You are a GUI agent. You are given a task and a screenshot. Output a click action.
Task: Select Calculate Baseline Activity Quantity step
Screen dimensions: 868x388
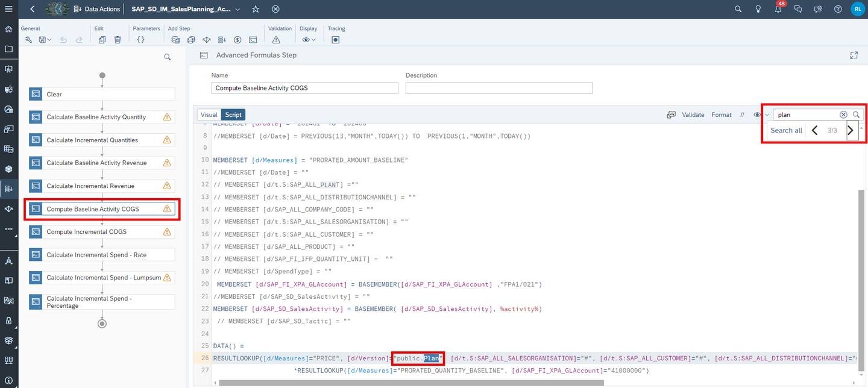tap(102, 117)
